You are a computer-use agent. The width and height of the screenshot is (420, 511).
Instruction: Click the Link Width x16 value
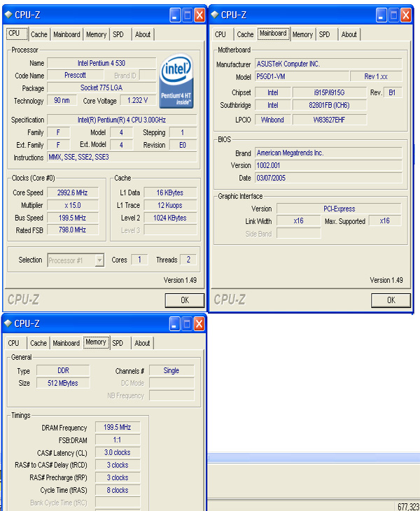[x=298, y=221]
